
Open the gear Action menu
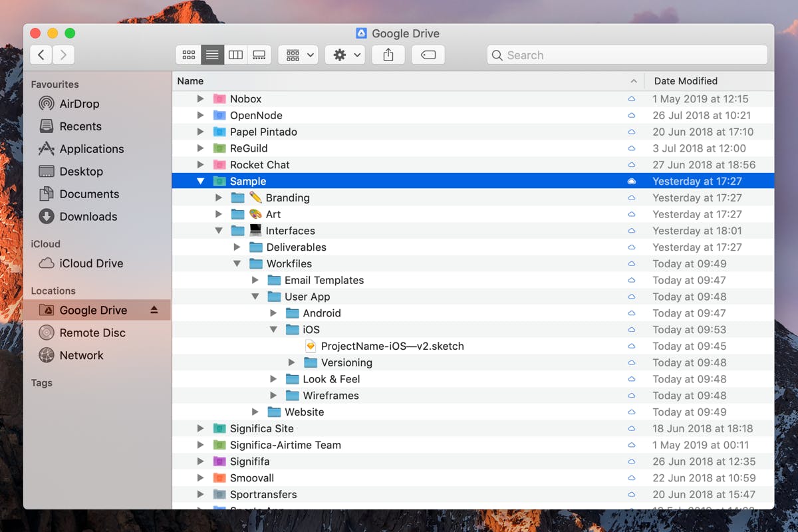[345, 55]
